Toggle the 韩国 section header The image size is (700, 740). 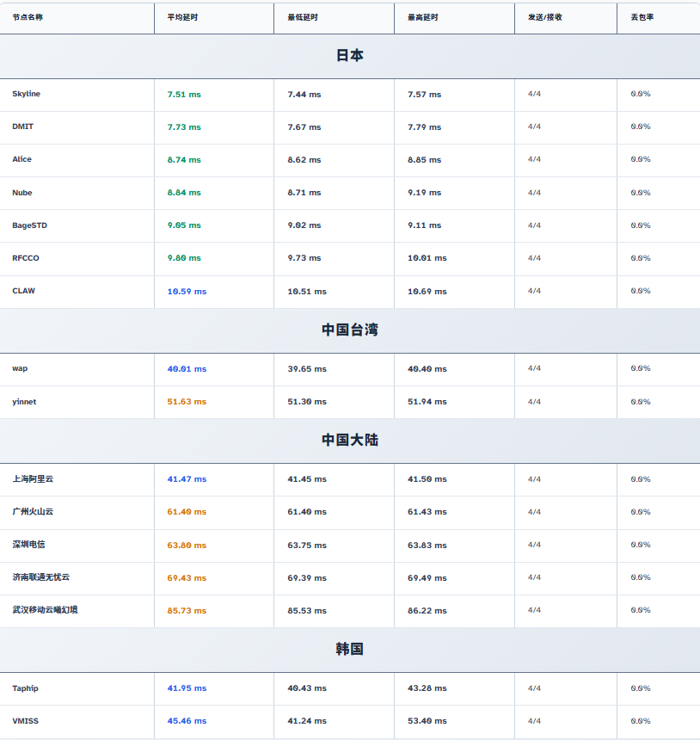coord(349,650)
